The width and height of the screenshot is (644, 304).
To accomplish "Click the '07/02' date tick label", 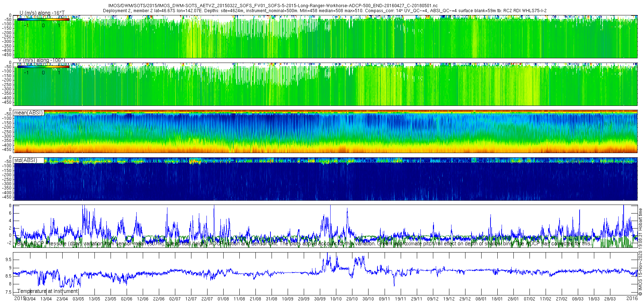I will tap(530, 299).
